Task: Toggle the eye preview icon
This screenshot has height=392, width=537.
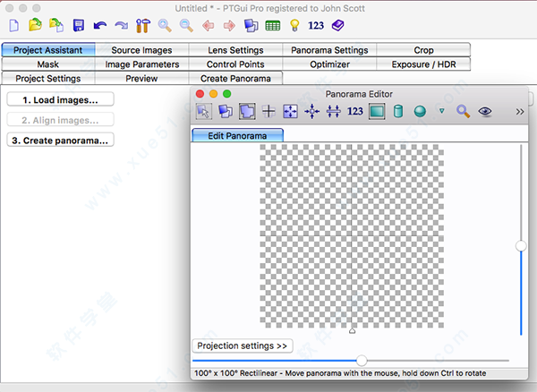Action: 486,112
